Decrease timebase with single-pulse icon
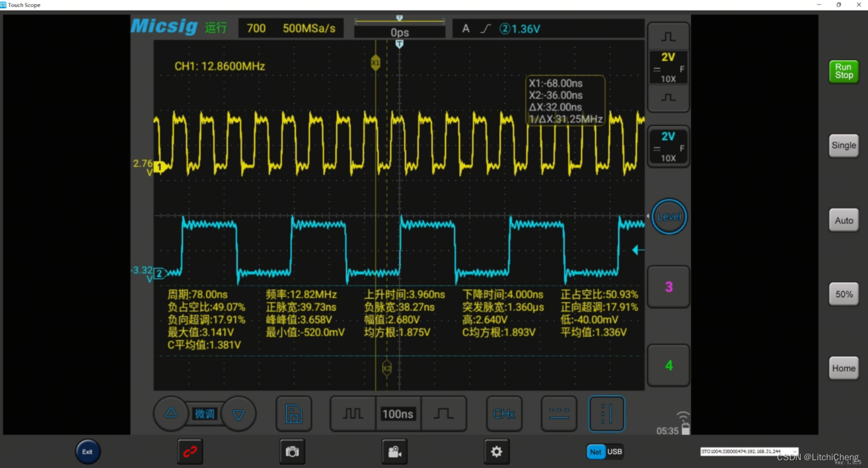The image size is (868, 468). [444, 413]
